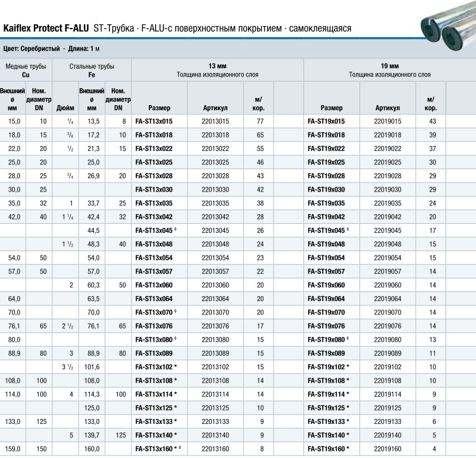Screen dimensions: 476x458
Task: Click the "19 мм" thickness header
Action: click(x=390, y=66)
